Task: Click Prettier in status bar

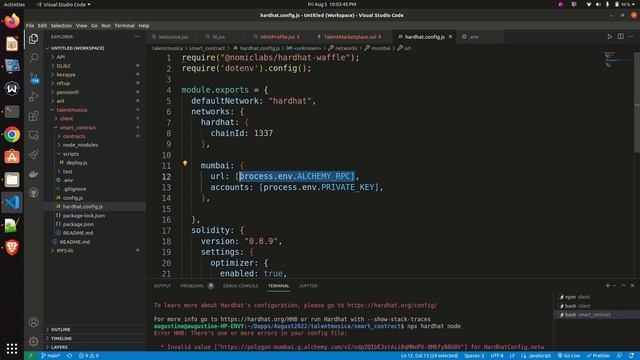Action: click(598, 356)
